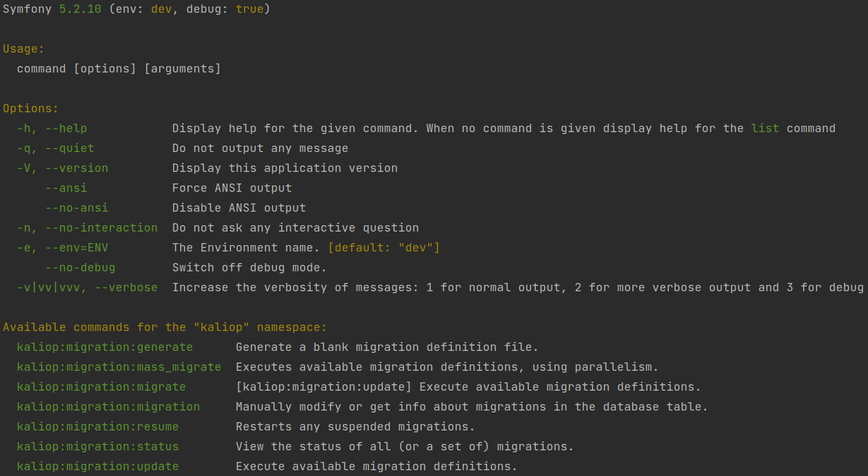Click the "Usage:" heading
The height and width of the screenshot is (476, 868).
(23, 49)
